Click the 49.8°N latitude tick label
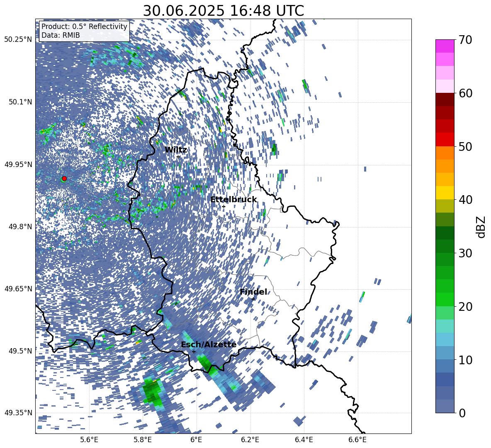 pyautogui.click(x=20, y=227)
